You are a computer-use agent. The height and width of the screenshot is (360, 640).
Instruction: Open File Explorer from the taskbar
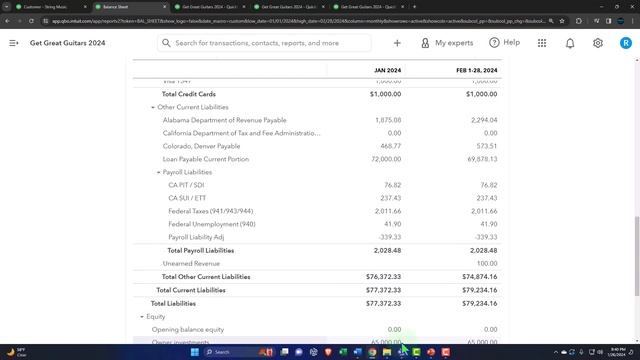click(387, 352)
